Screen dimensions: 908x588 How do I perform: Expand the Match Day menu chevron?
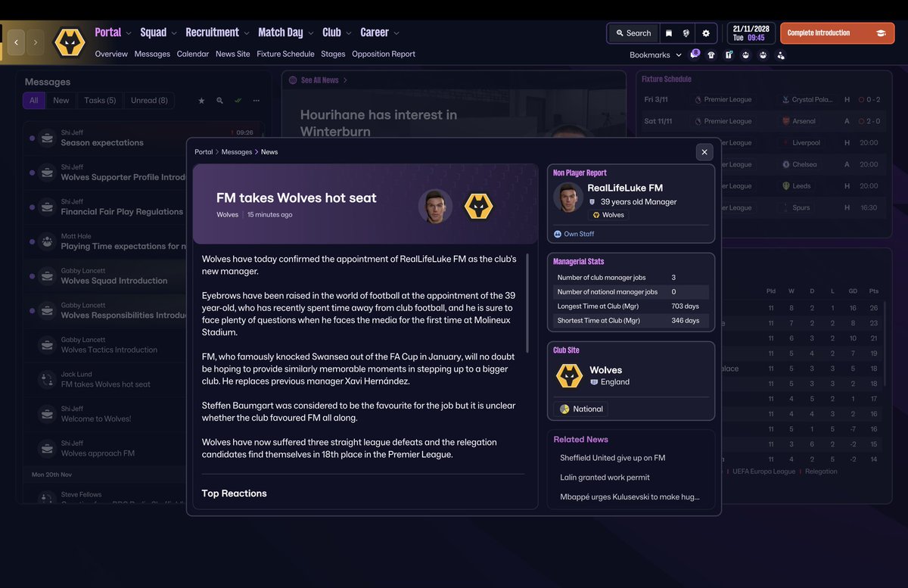pos(311,33)
